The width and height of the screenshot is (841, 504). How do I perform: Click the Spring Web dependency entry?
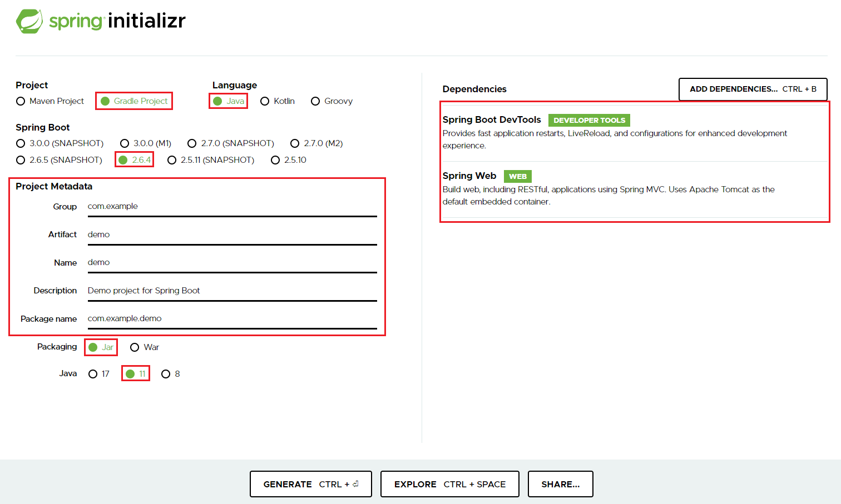click(635, 189)
